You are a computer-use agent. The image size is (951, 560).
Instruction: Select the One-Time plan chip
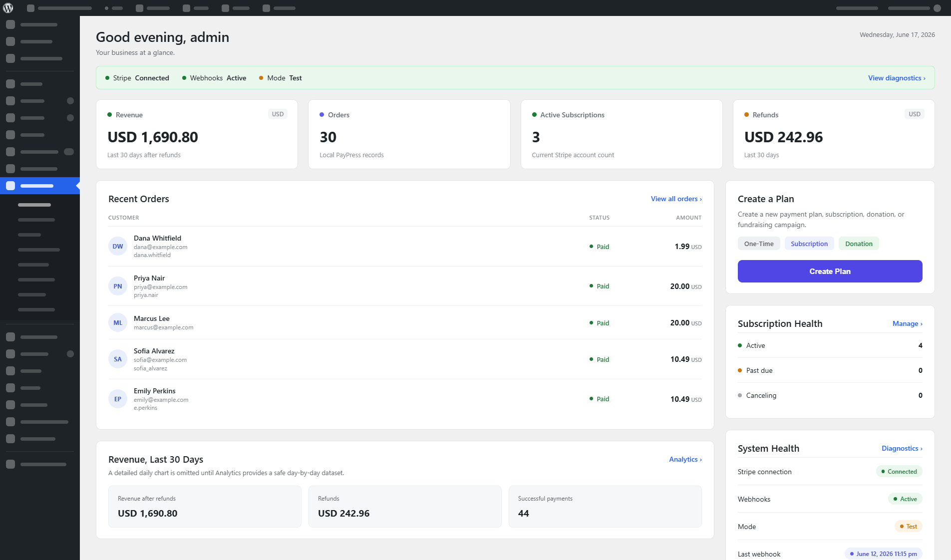759,244
